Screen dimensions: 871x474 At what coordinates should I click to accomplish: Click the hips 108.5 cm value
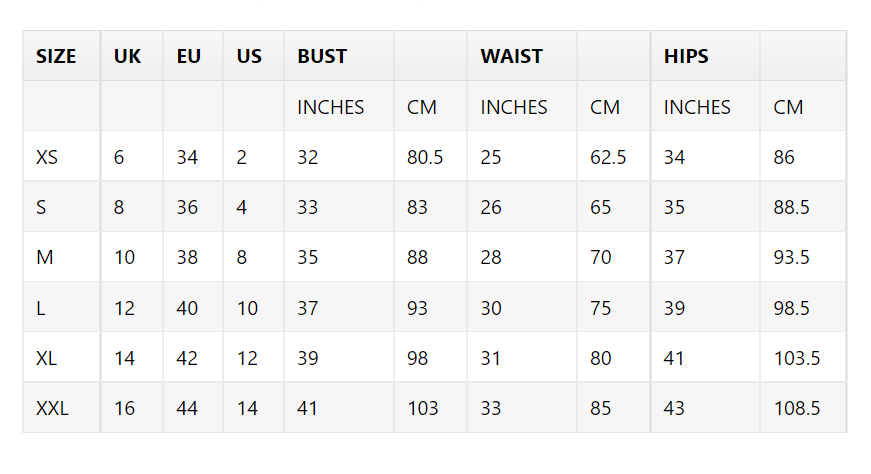(x=797, y=408)
